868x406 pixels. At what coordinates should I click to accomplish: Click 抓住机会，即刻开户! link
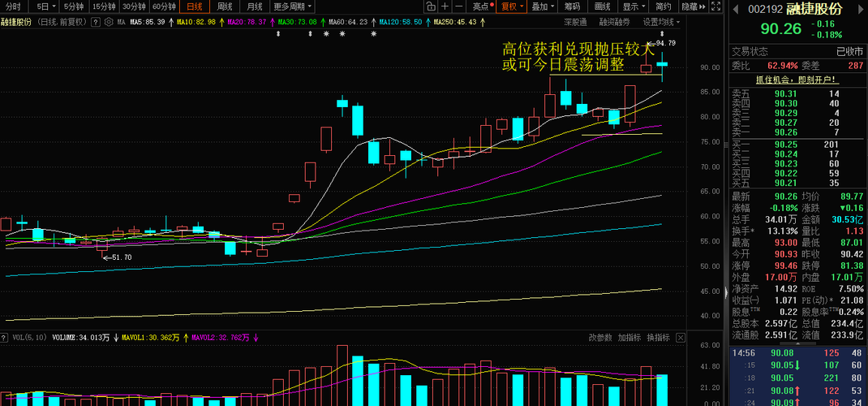[797, 80]
